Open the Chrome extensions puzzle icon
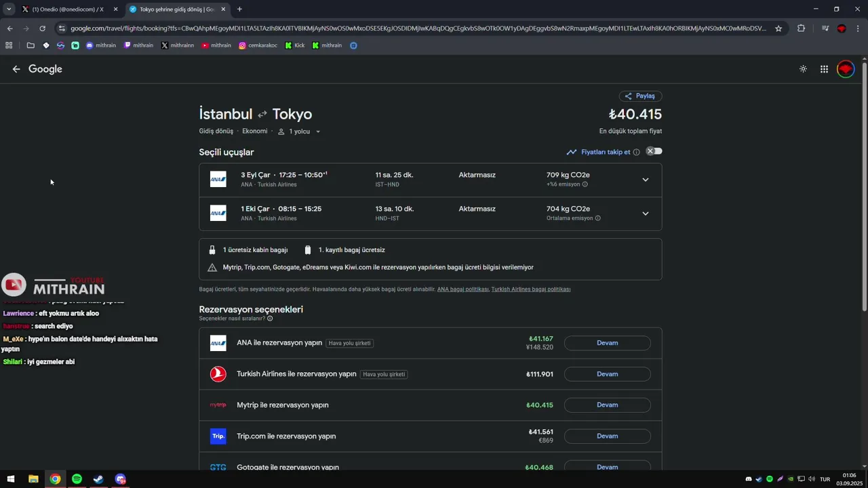Viewport: 868px width, 488px height. [x=801, y=28]
